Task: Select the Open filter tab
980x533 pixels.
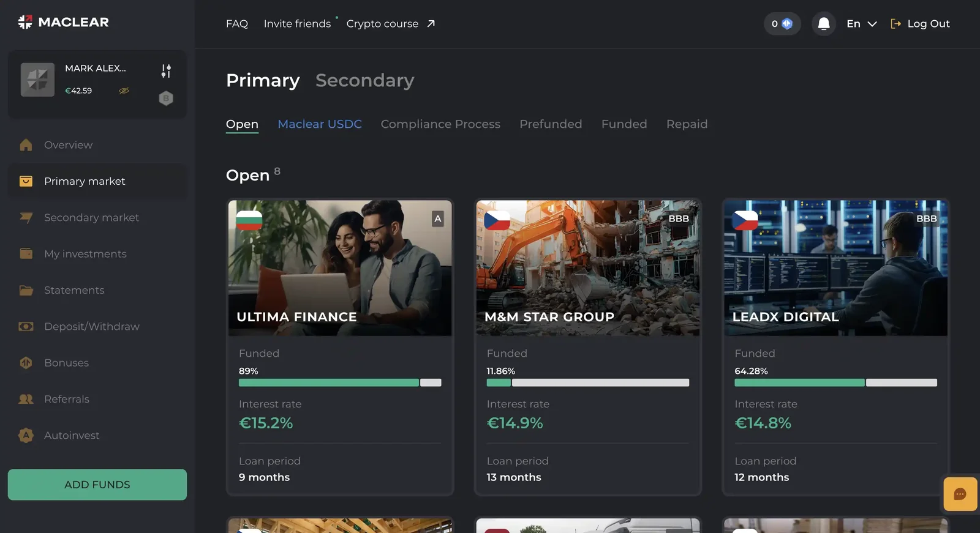Action: (x=242, y=124)
